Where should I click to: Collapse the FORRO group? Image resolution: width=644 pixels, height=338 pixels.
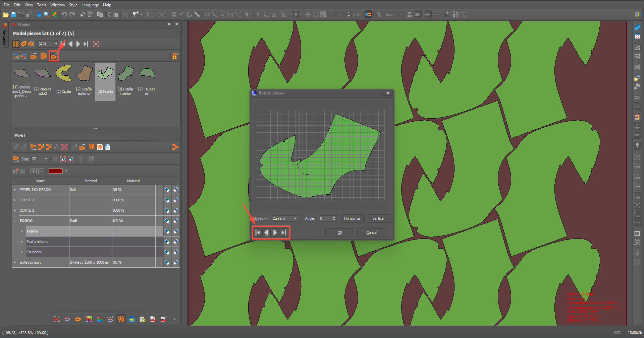click(x=15, y=221)
